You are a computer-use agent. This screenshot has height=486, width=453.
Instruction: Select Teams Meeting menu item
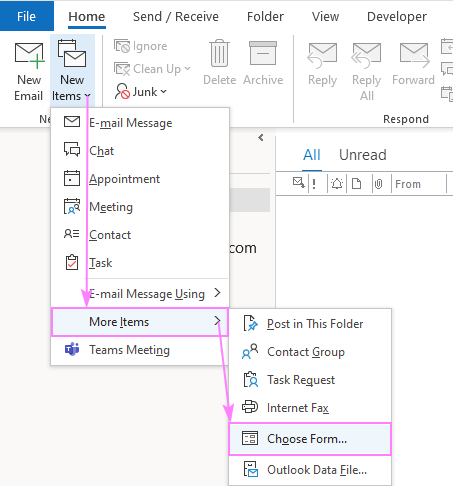coord(140,350)
